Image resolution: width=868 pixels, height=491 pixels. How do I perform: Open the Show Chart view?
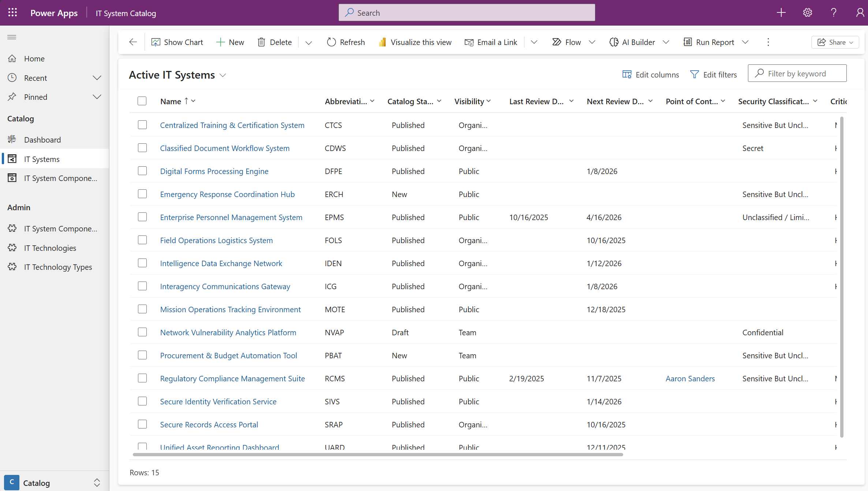click(x=177, y=42)
